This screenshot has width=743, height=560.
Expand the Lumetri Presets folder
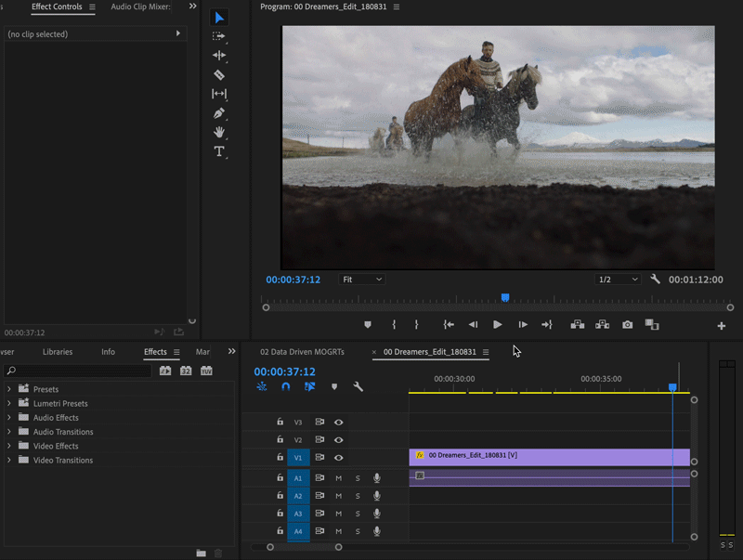(9, 404)
